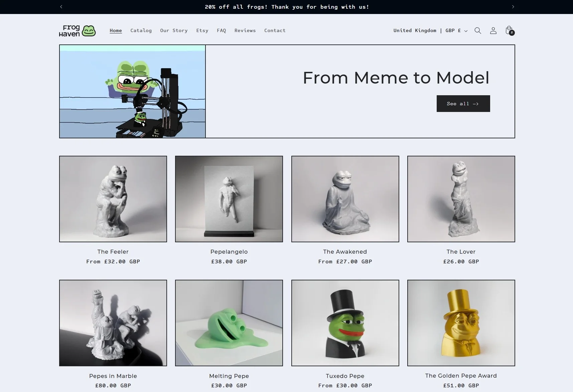Open the Pepes in Marble product image
573x392 pixels.
(113, 323)
